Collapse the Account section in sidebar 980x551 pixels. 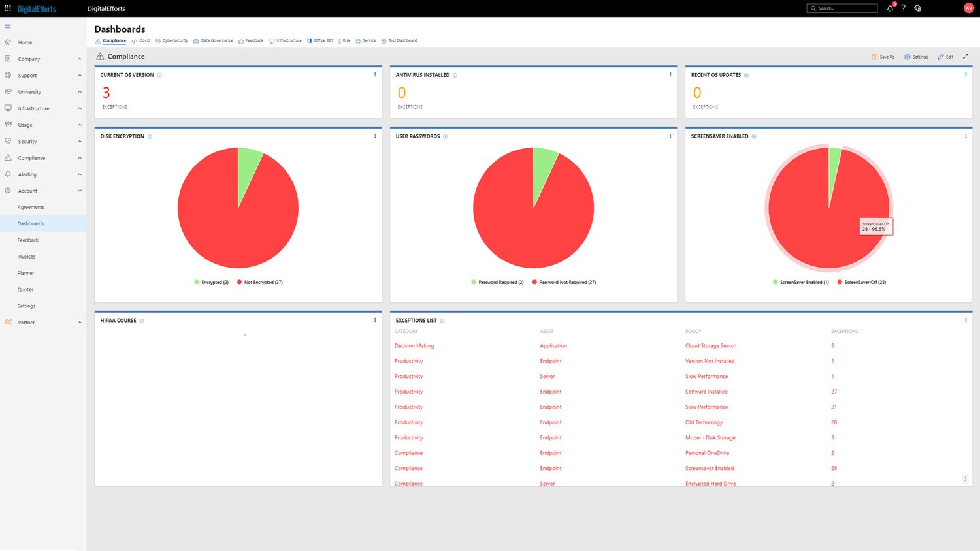(80, 191)
